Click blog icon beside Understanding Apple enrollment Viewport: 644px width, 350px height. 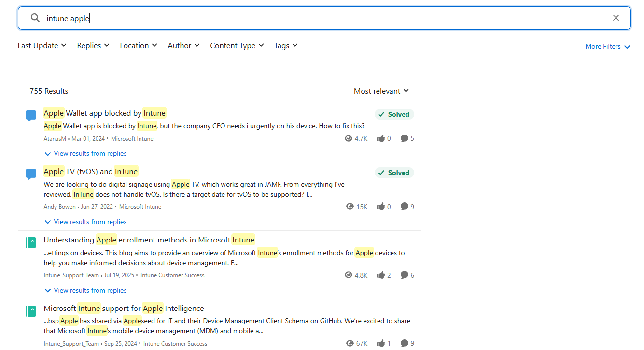tap(31, 242)
